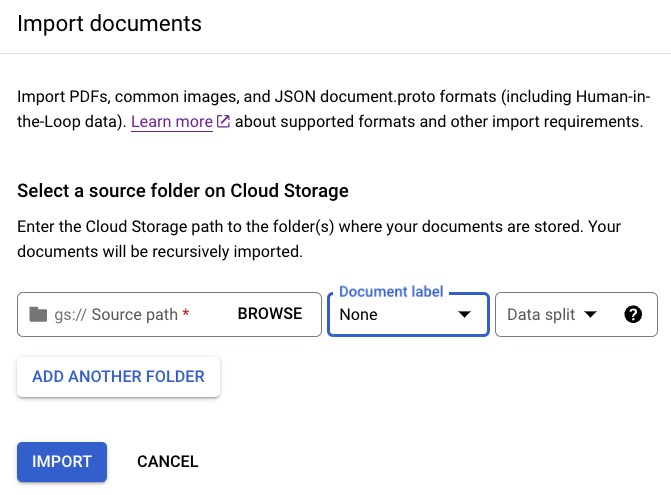671x495 pixels.
Task: Click the Document label dropdown arrow
Action: coord(464,314)
